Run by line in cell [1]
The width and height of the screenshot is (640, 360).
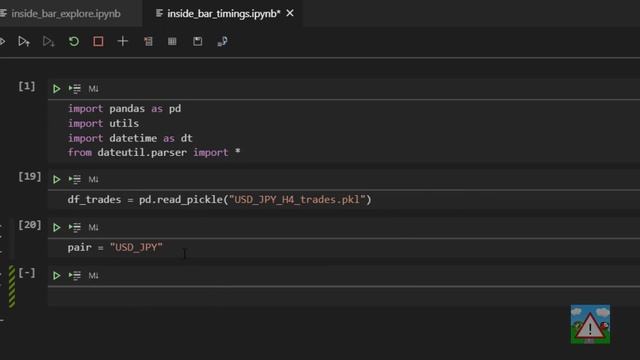(75, 89)
